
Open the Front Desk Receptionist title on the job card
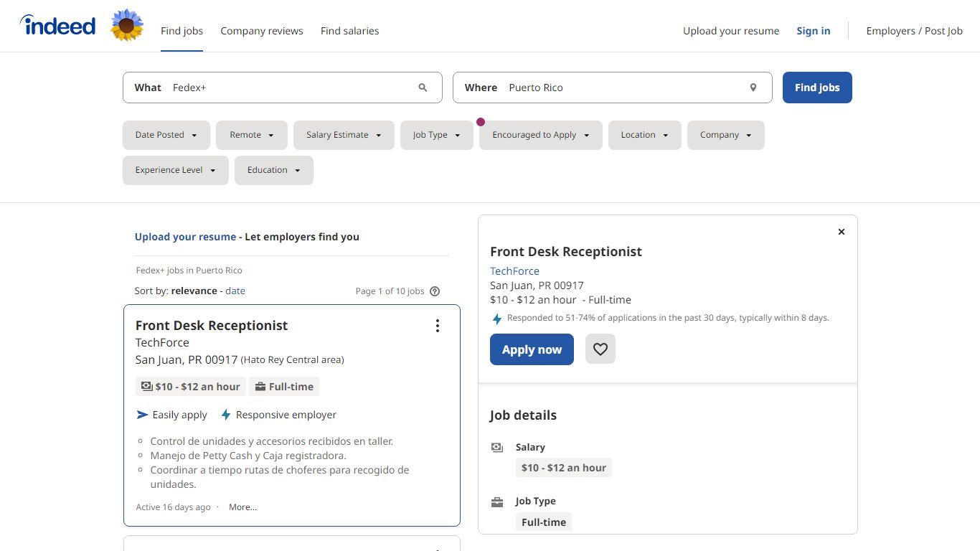(212, 326)
